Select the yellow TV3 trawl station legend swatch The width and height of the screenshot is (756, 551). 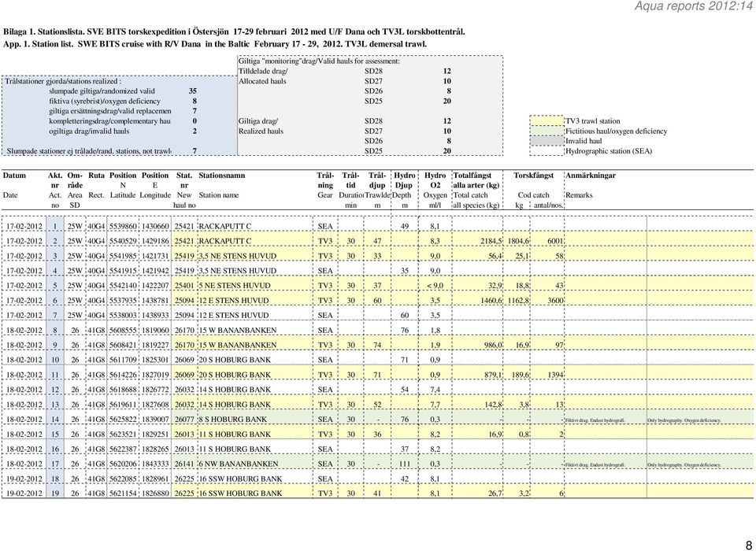pyautogui.click(x=547, y=121)
